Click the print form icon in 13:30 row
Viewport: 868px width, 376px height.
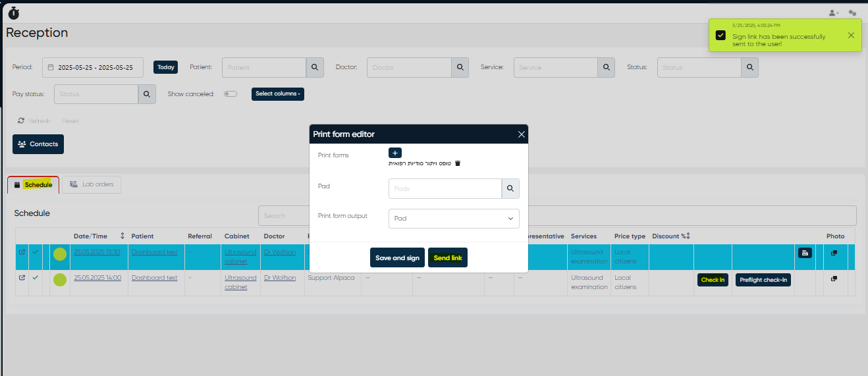804,253
